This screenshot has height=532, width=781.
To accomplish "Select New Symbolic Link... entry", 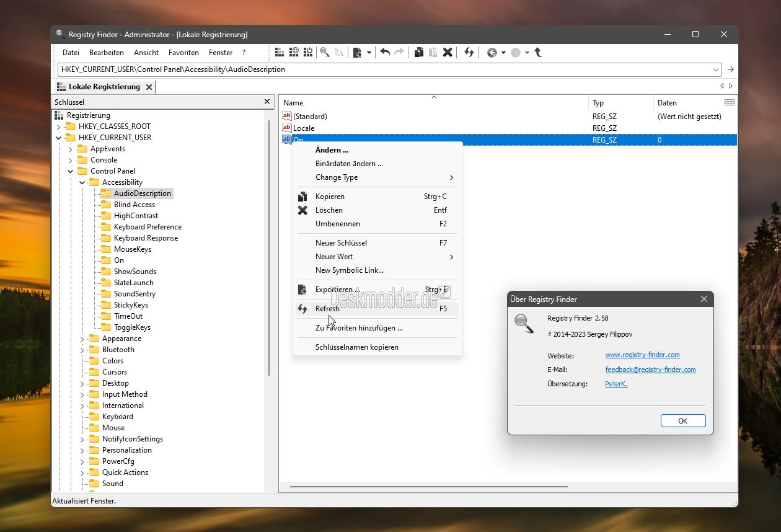I will click(377, 270).
